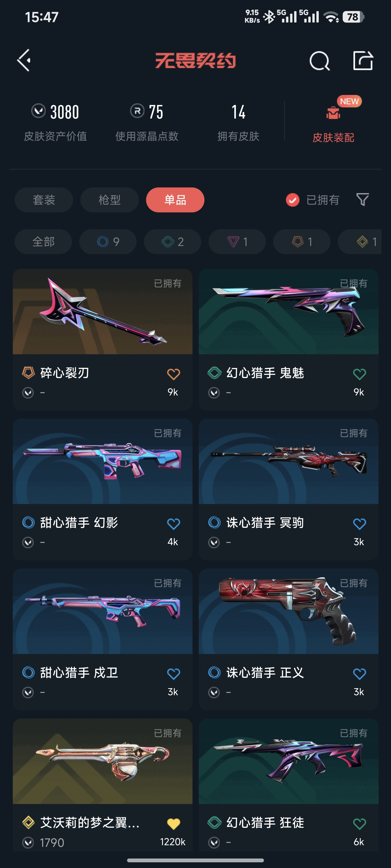
Task: Filter by green tier chip showing 2
Action: 172,242
